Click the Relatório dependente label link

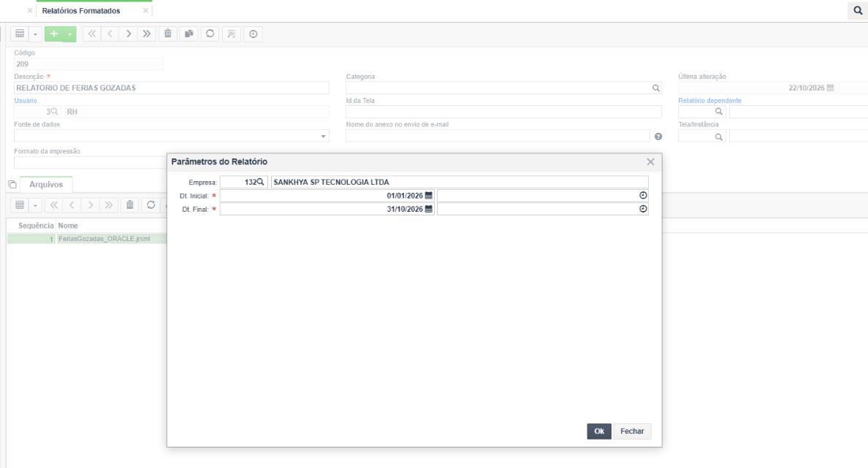[709, 101]
